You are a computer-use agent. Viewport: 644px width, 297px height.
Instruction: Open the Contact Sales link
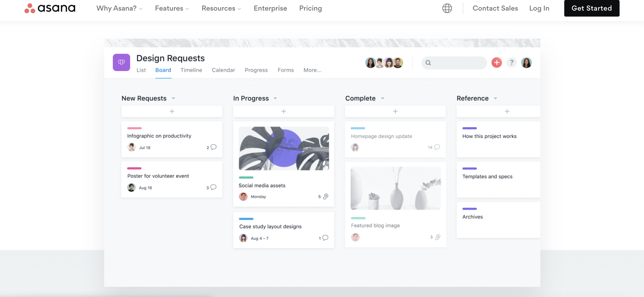[x=495, y=8]
